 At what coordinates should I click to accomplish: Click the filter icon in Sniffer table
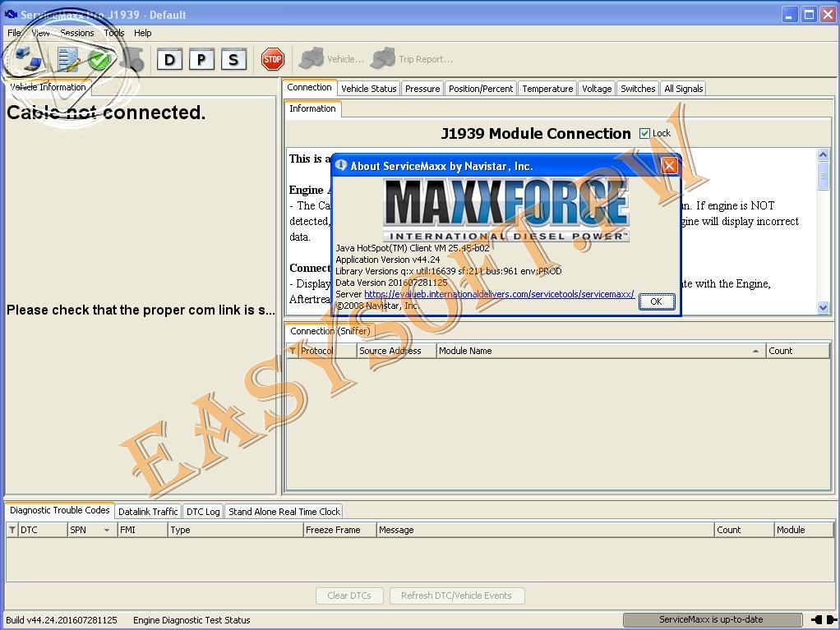pyautogui.click(x=293, y=351)
